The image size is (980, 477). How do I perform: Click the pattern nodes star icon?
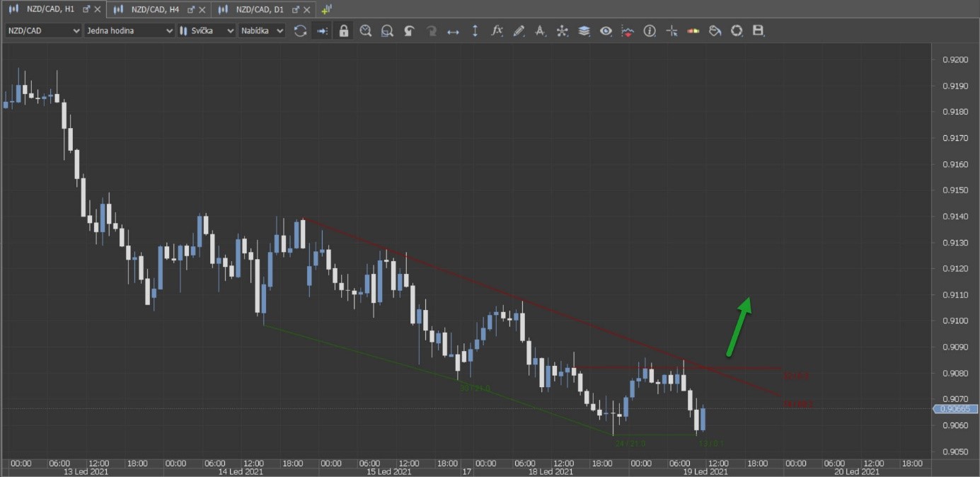click(562, 31)
